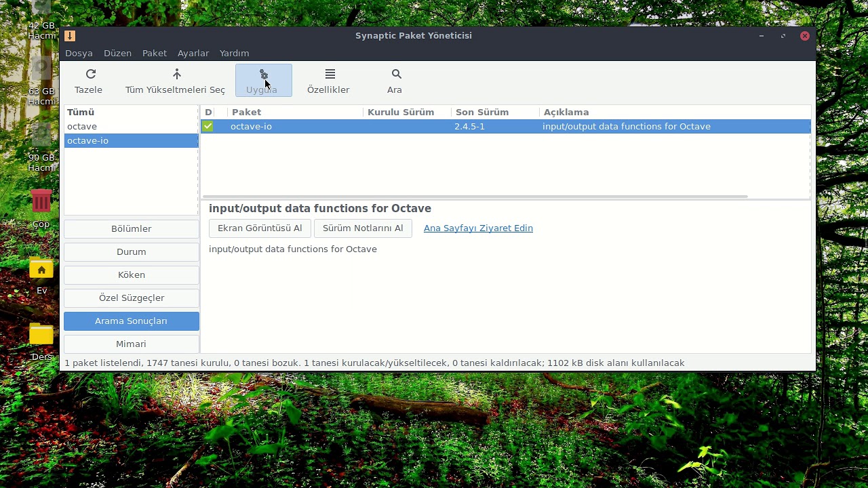Screen dimensions: 868x488
Task: Switch to Mimari filter view
Action: coord(132,344)
